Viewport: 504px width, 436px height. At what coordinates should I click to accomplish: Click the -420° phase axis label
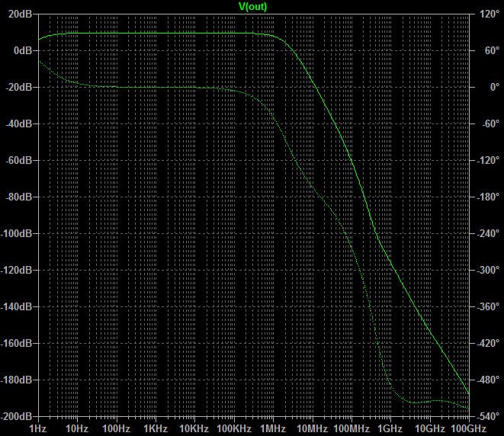pyautogui.click(x=488, y=344)
